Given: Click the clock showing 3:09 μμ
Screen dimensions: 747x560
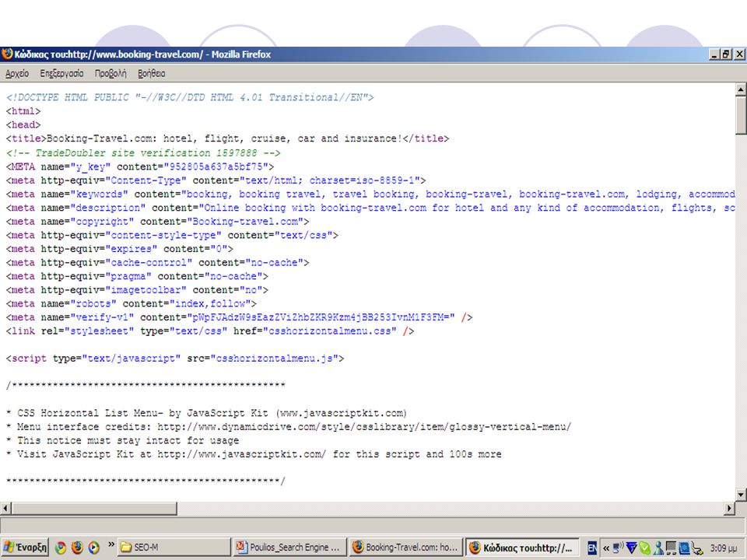Looking at the screenshot, I should point(723,548).
